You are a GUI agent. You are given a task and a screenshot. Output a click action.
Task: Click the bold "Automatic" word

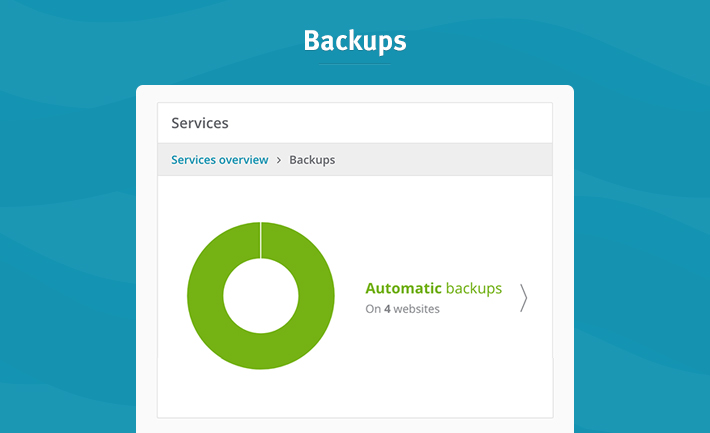coord(403,289)
